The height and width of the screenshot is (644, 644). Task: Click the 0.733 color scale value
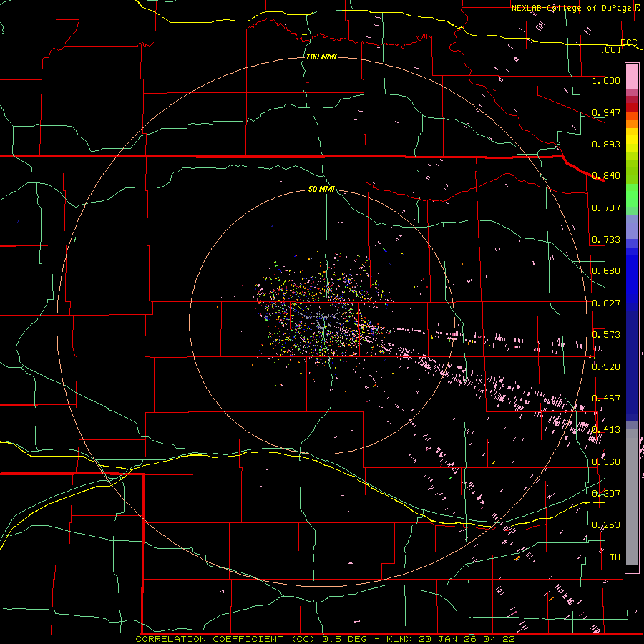606,239
